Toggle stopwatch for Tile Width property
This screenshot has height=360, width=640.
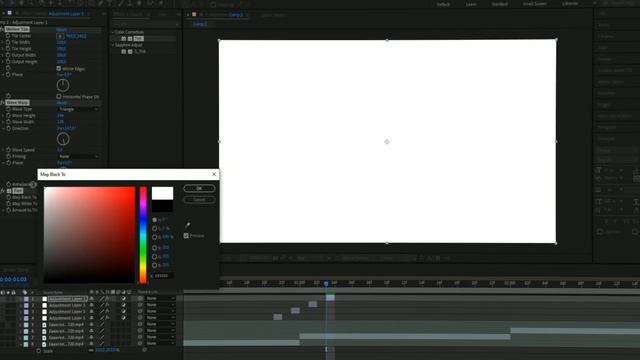pyautogui.click(x=8, y=42)
